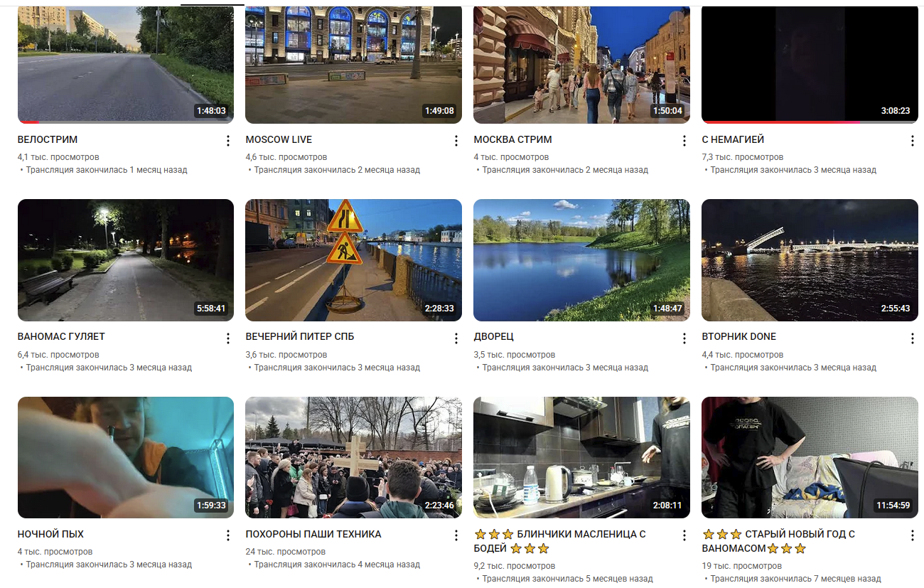The width and height of the screenshot is (924, 588).
Task: Open the kebab menu for ВТОРНИК DONE
Action: click(x=913, y=338)
